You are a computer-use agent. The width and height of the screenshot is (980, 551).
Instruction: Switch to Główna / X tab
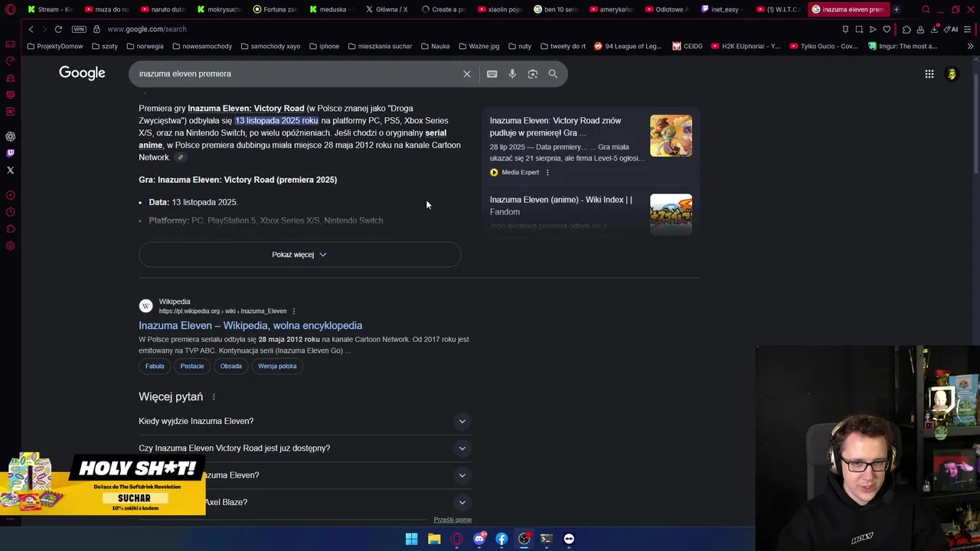[387, 9]
